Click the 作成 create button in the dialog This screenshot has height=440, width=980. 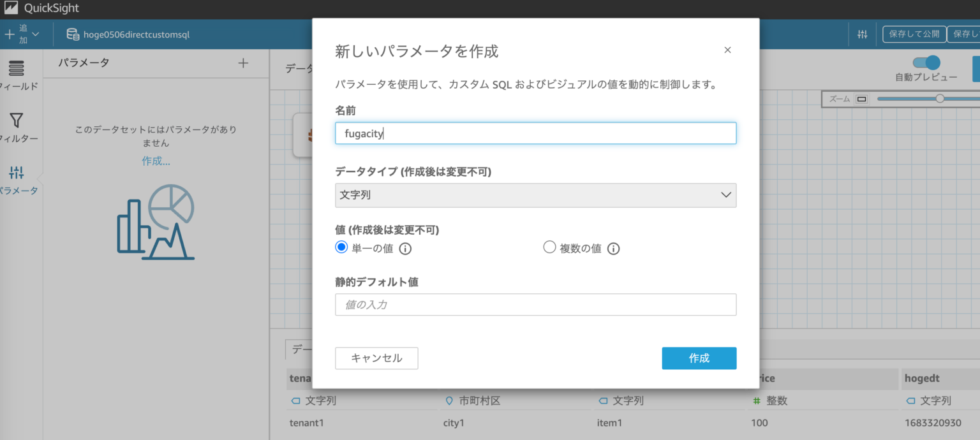coord(699,358)
